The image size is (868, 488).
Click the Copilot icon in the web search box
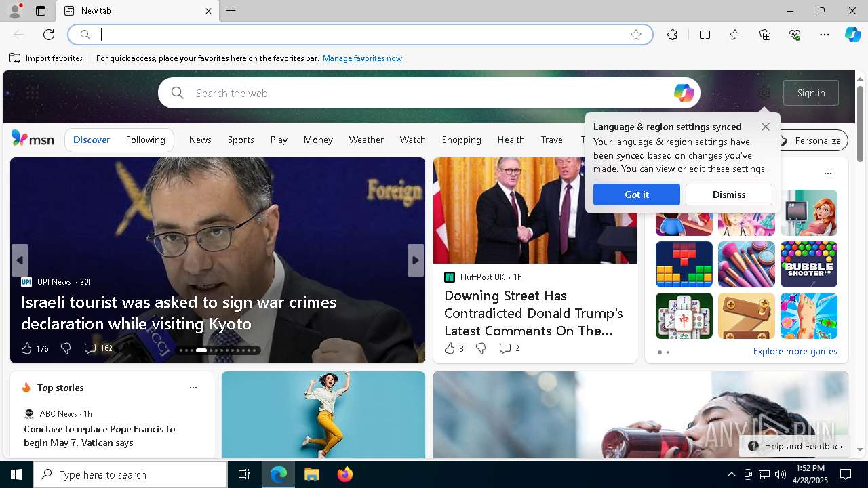pyautogui.click(x=684, y=93)
